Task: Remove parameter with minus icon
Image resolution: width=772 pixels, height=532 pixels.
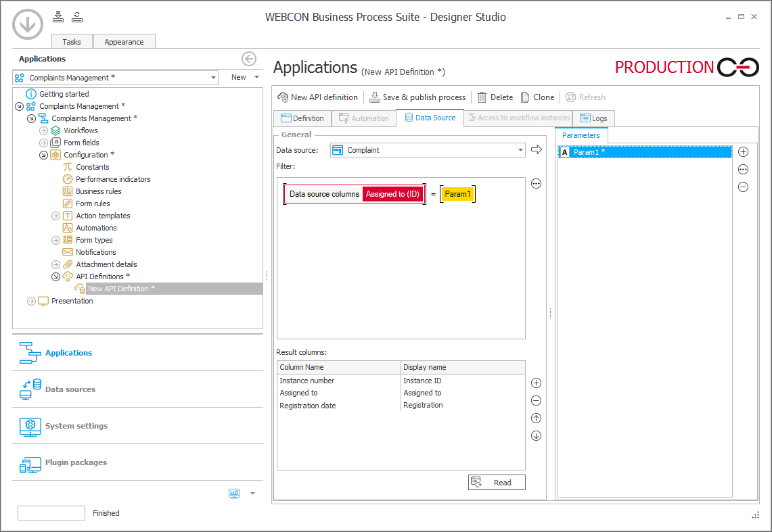Action: [744, 187]
